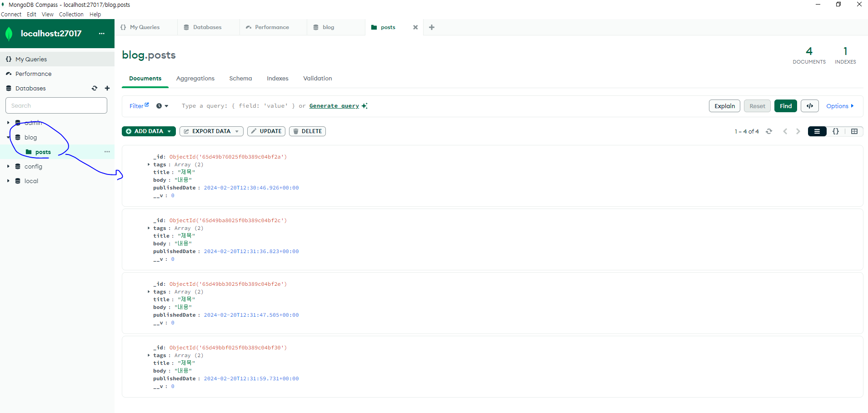Run query with Find button
The width and height of the screenshot is (868, 413).
coord(785,106)
